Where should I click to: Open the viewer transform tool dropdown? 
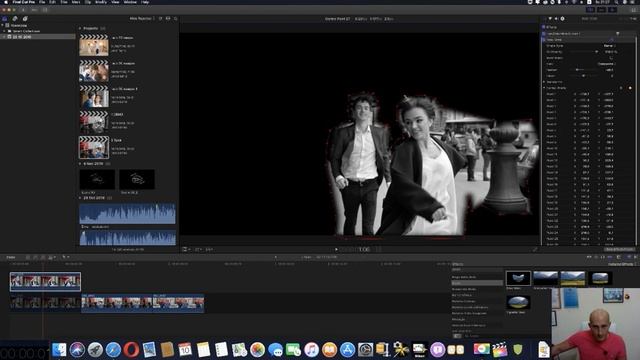pyautogui.click(x=186, y=249)
